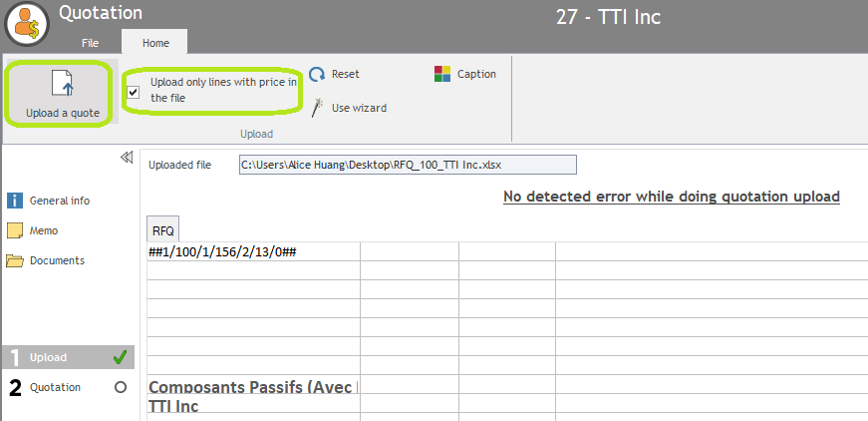Click the green checkmark beside Upload

121,357
